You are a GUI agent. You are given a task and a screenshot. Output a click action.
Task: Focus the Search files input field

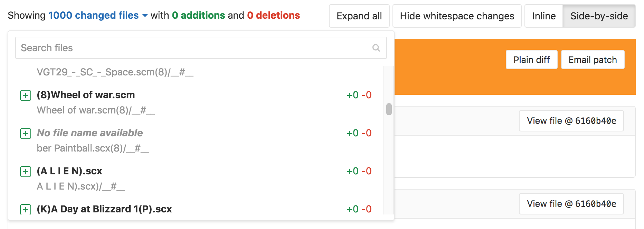(x=193, y=48)
